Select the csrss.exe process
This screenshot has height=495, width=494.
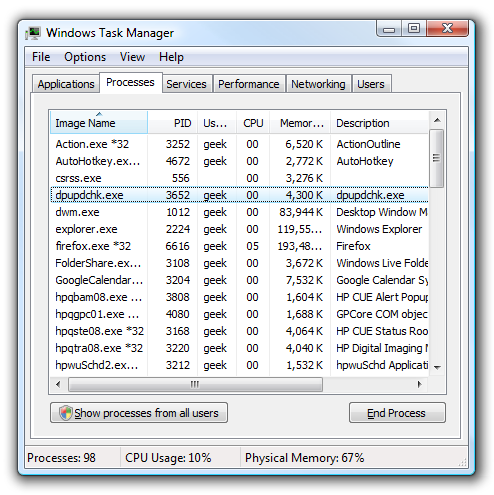[x=239, y=178]
